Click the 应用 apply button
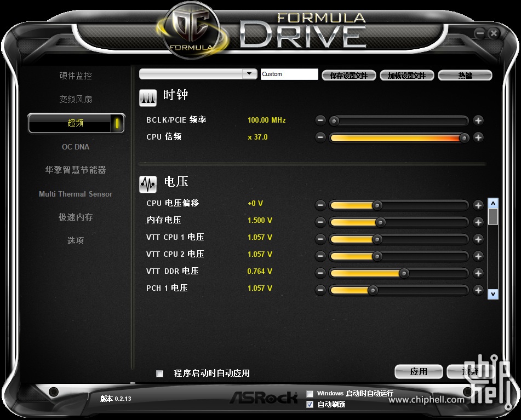Image resolution: width=521 pixels, height=420 pixels. tap(419, 371)
